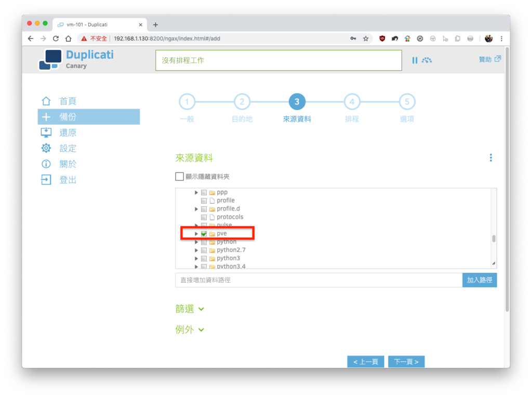Expand the profile.d folder tree node
The image size is (532, 397).
[196, 209]
